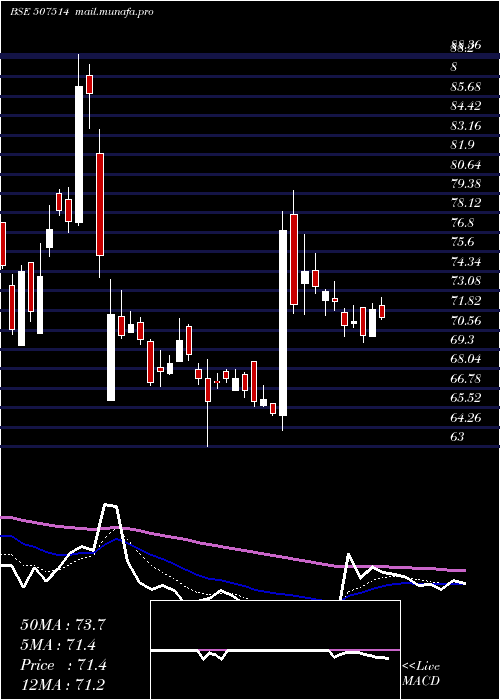Select the 70.56 axis value
500x700 pixels.
click(466, 320)
